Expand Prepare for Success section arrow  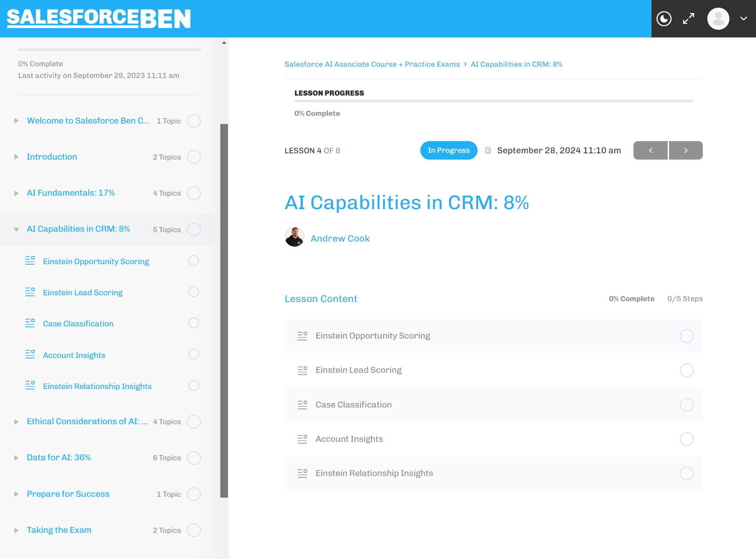click(x=16, y=494)
